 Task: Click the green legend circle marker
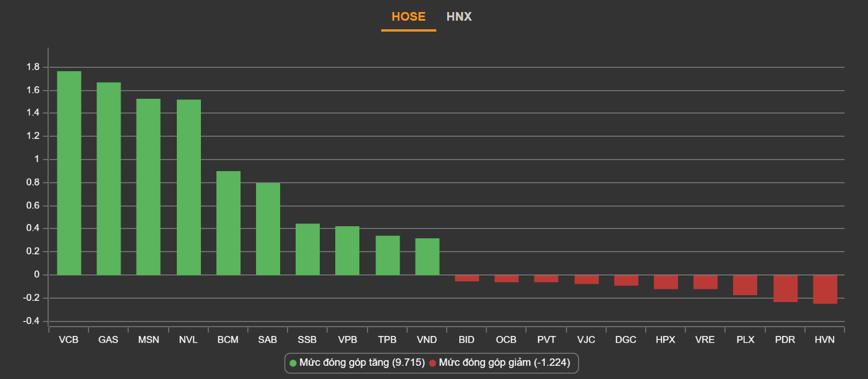(293, 363)
